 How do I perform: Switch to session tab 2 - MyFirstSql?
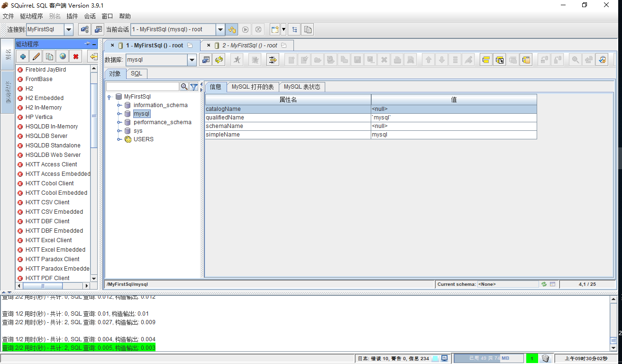click(x=247, y=45)
